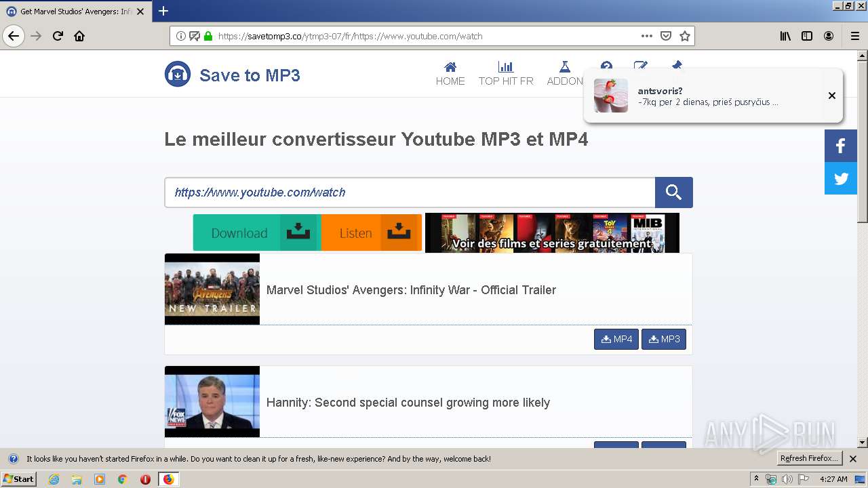868x488 pixels.
Task: Click the page scrollbar up arrow
Action: pos(863,55)
